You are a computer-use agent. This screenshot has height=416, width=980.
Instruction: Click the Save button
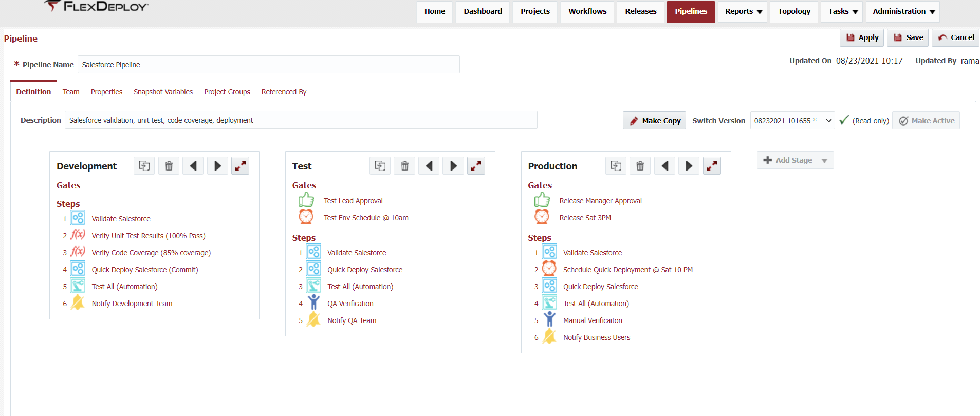click(x=908, y=37)
